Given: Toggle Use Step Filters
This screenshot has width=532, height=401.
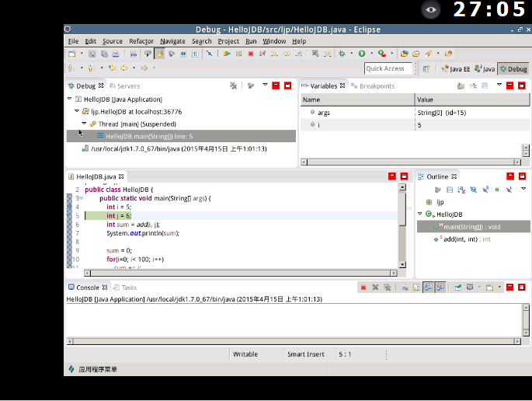Looking at the screenshot, I should 328,54.
